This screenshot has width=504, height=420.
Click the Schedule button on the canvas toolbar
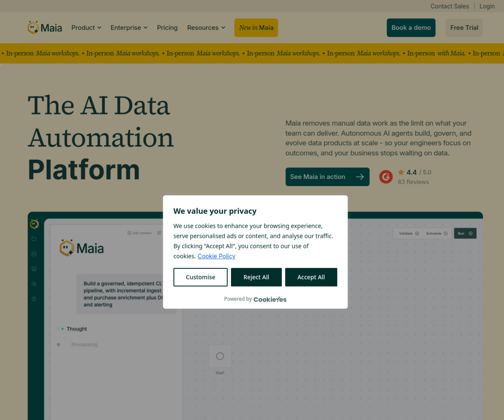pyautogui.click(x=437, y=233)
